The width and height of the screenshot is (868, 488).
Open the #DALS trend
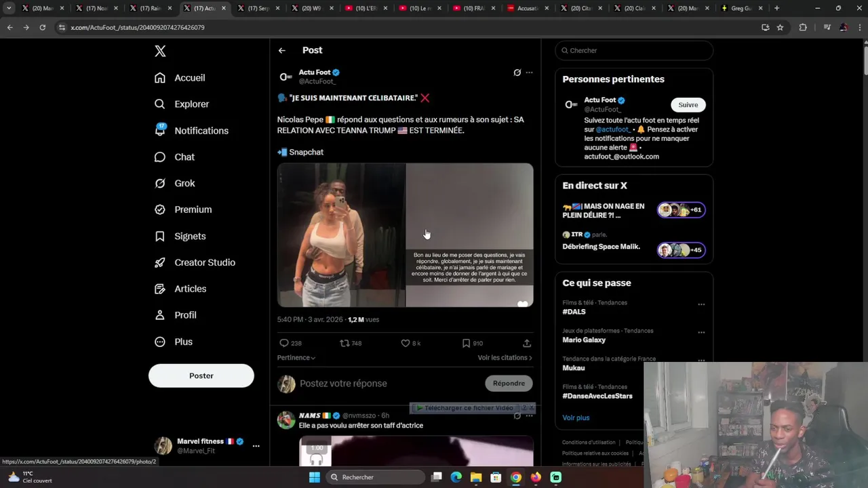pyautogui.click(x=574, y=312)
